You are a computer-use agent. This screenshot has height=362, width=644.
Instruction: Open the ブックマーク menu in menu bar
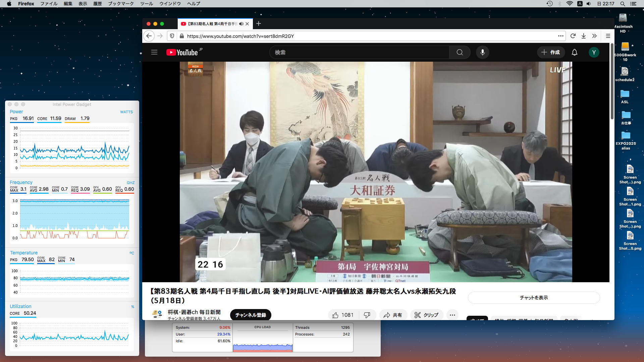tap(121, 4)
